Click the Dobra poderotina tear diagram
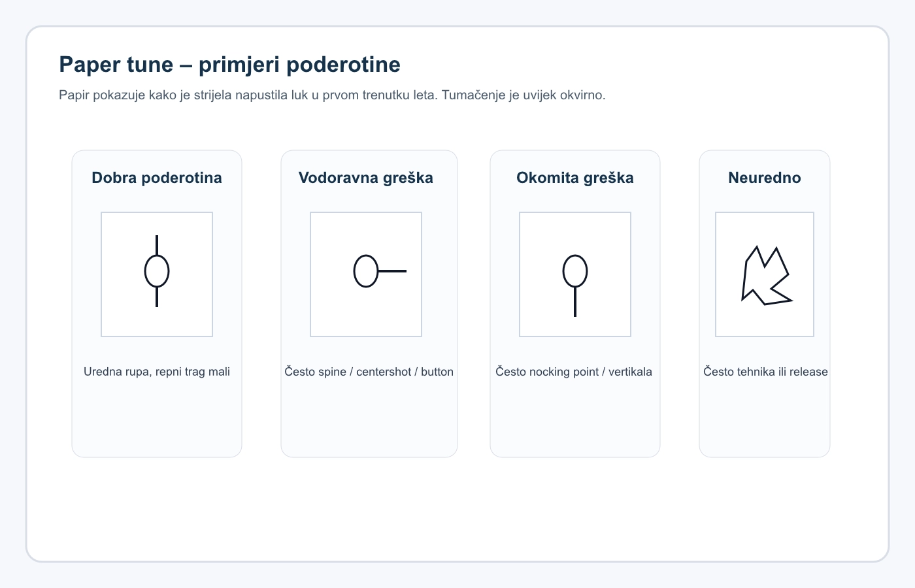 [157, 274]
